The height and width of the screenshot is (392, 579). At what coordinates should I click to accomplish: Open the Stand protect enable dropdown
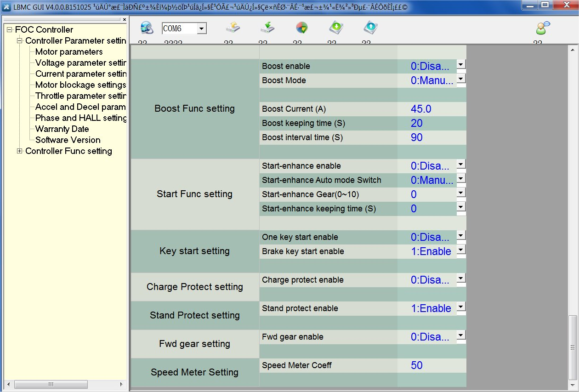point(461,307)
